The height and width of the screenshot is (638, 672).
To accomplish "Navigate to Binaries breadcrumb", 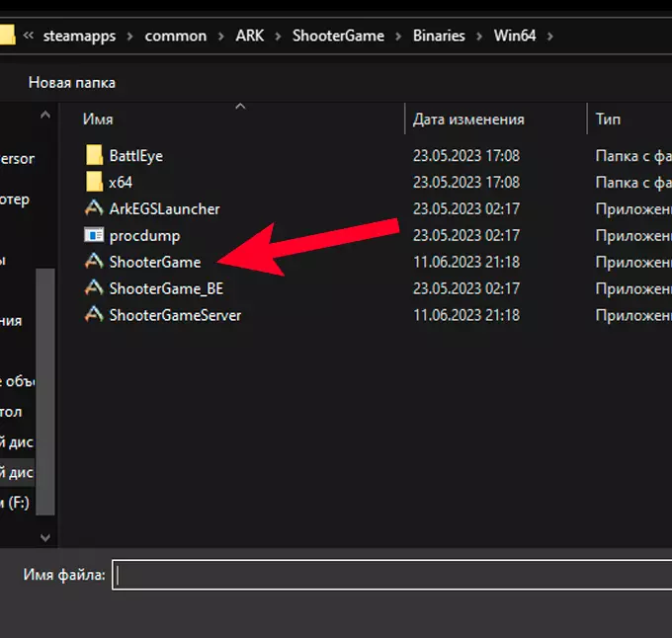I will (439, 36).
